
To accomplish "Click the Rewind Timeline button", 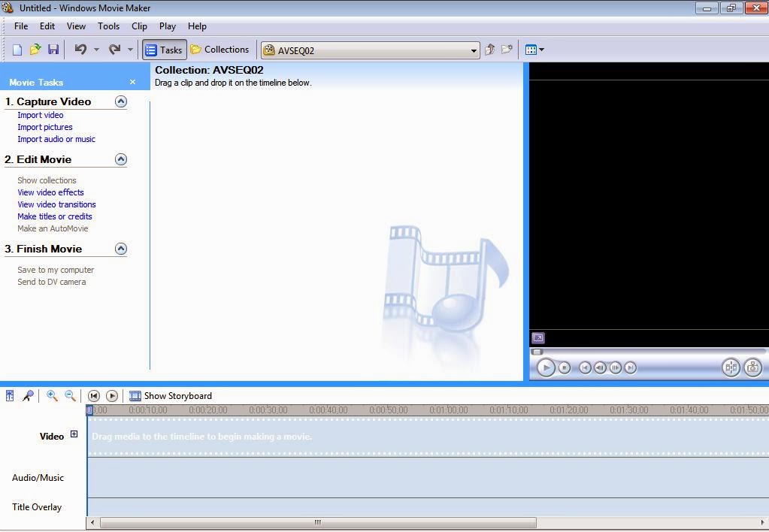I will tap(94, 396).
